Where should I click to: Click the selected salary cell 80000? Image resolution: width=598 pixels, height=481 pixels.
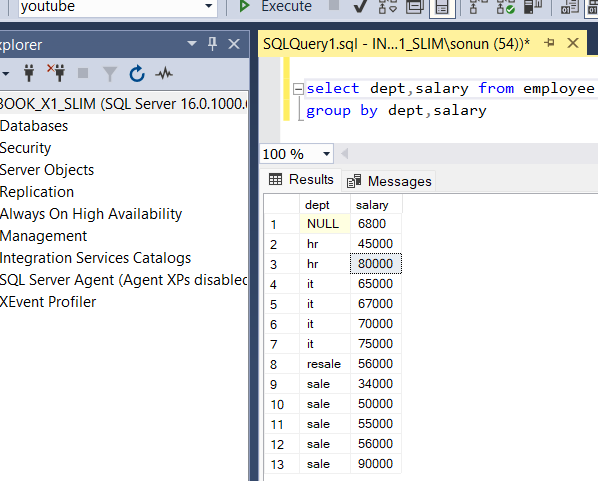point(376,264)
